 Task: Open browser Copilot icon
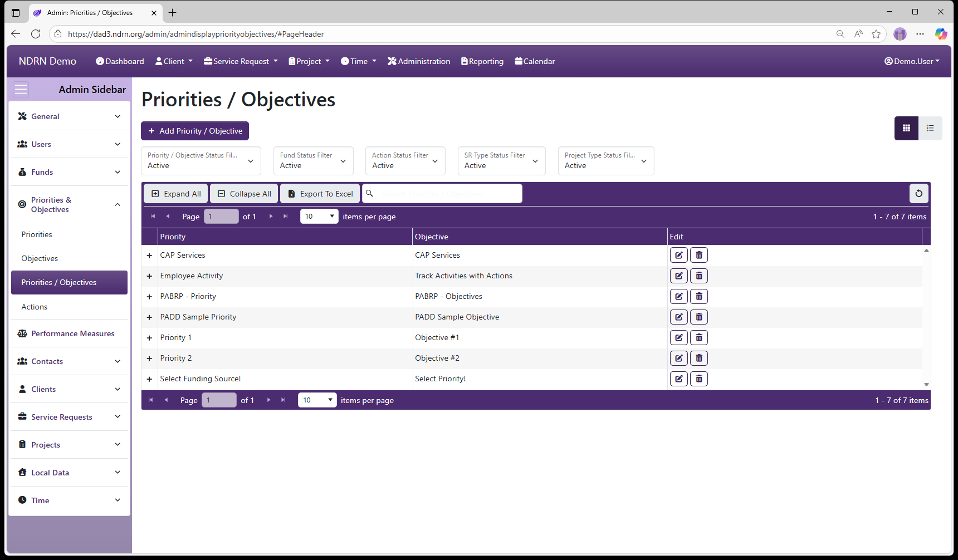tap(941, 34)
